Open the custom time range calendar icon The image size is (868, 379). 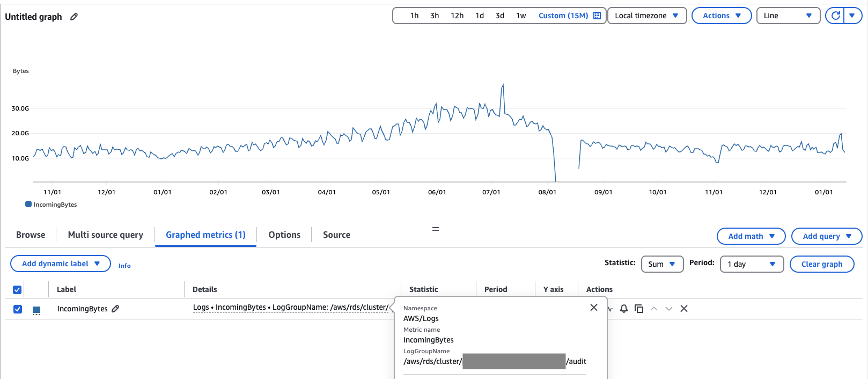(x=597, y=16)
